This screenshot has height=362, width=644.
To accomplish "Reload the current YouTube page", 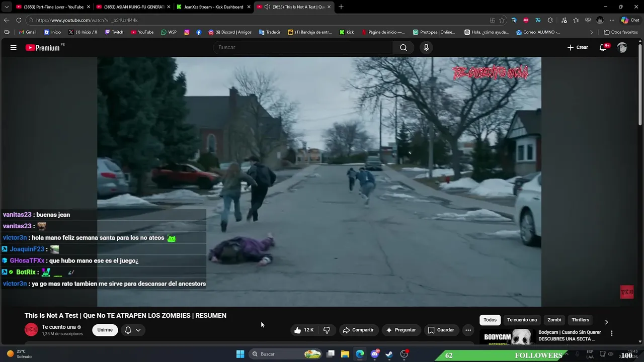I will coord(19,20).
